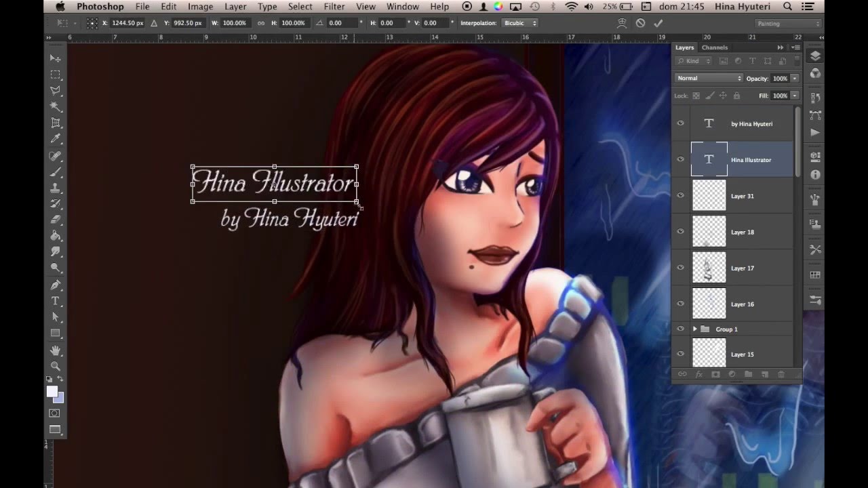Create a new group folder
Screen dimensions: 868x488
(748, 374)
